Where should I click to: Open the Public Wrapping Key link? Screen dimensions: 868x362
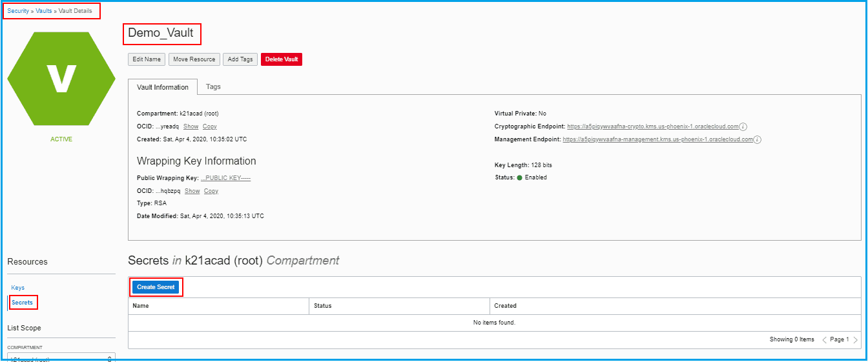click(x=225, y=178)
